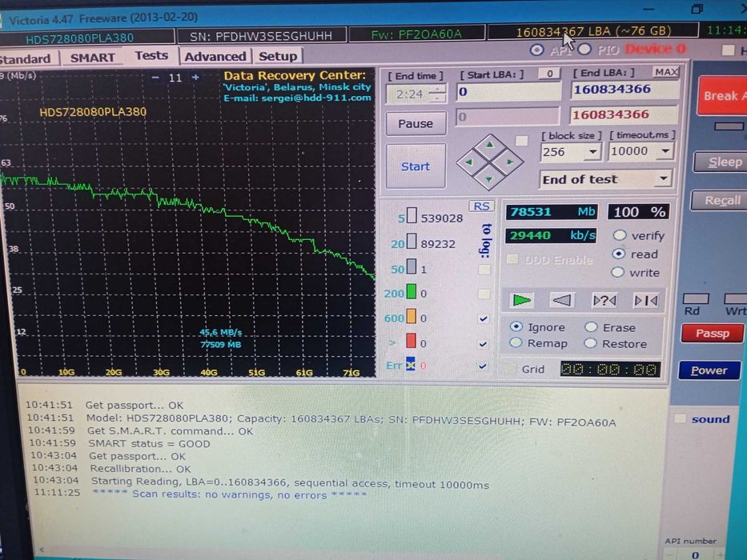Click the Pause button
This screenshot has width=747, height=560.
[416, 124]
